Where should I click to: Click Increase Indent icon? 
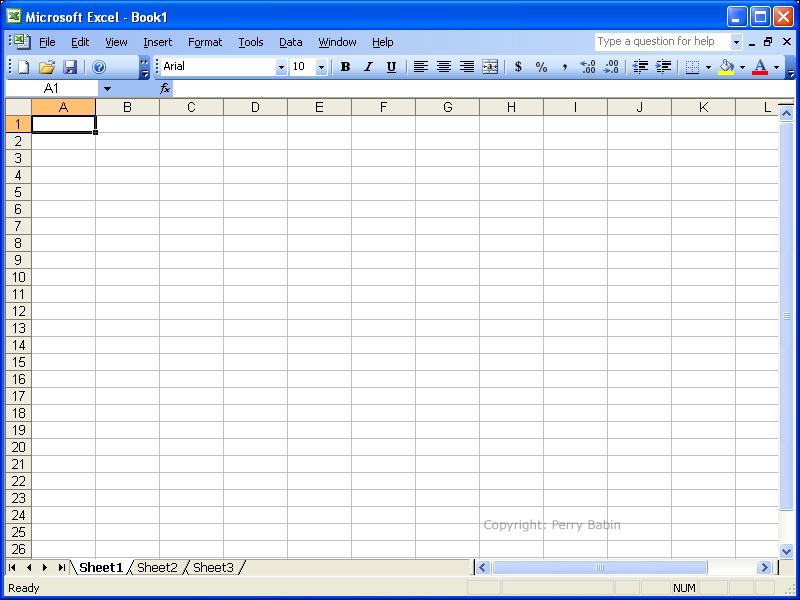coord(663,67)
